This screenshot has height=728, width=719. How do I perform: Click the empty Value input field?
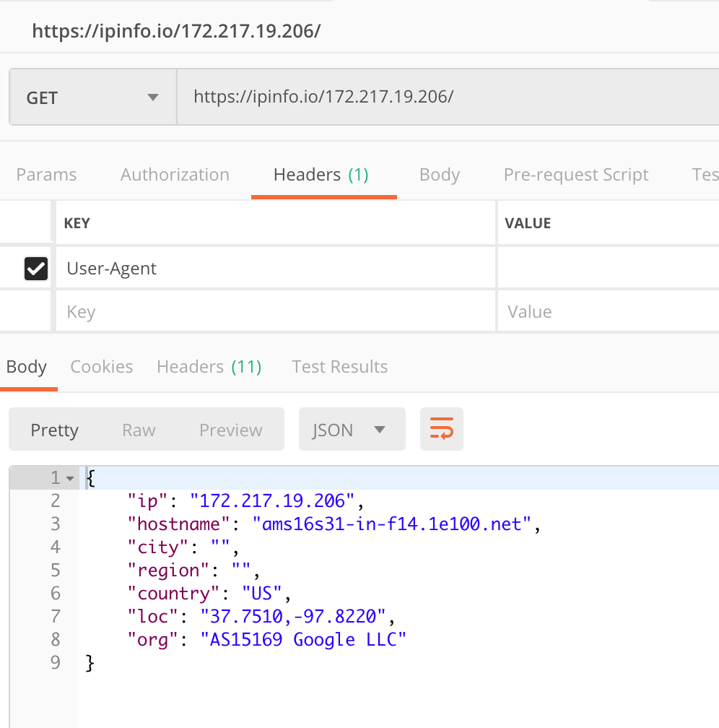606,312
